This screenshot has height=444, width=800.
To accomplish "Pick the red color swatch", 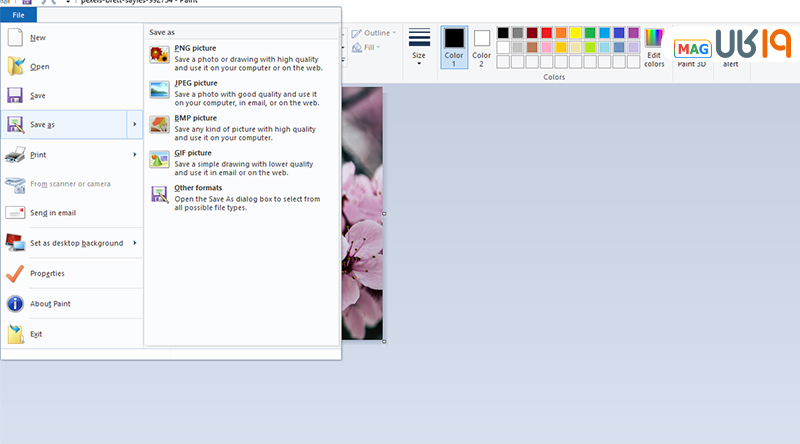I will [546, 33].
